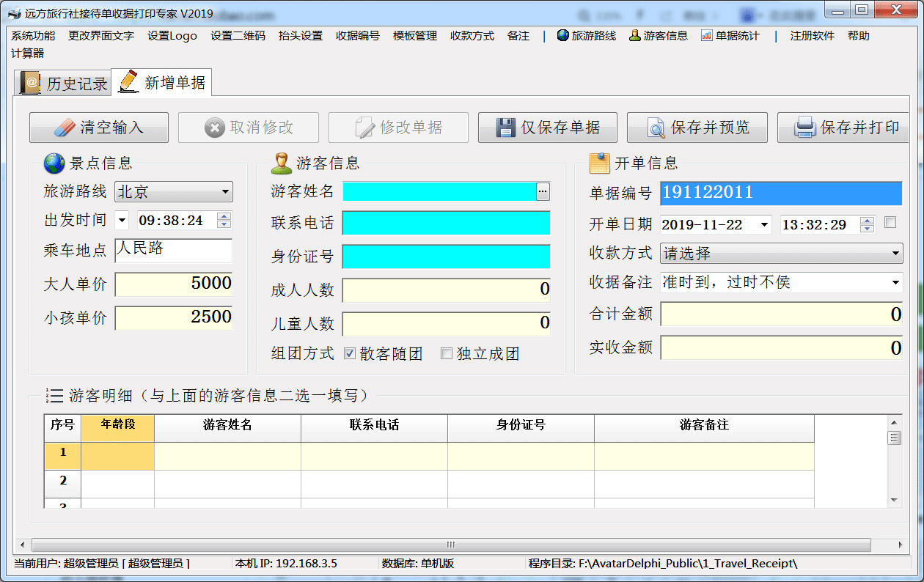The height and width of the screenshot is (582, 924).
Task: Toggle the 独立成团 checkbox
Action: tap(446, 353)
